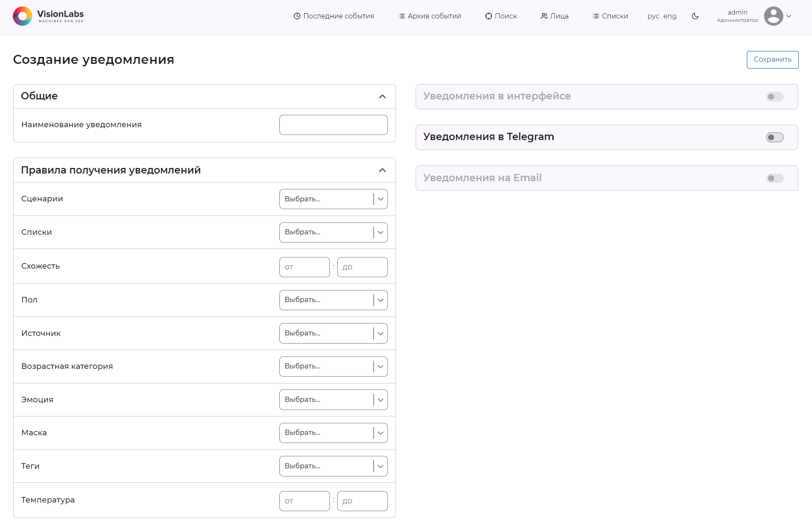Click Температура 'от' field
Viewport: 812px width, 527px height.
305,501
